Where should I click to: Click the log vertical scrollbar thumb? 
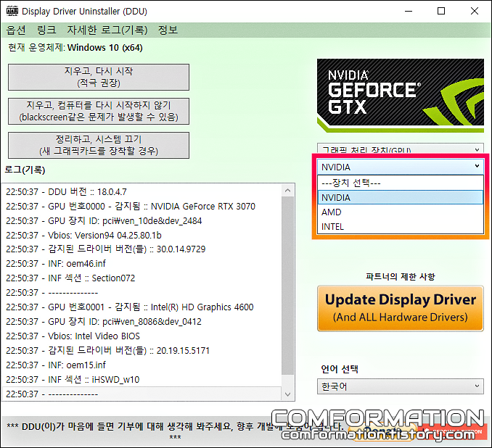[288, 286]
